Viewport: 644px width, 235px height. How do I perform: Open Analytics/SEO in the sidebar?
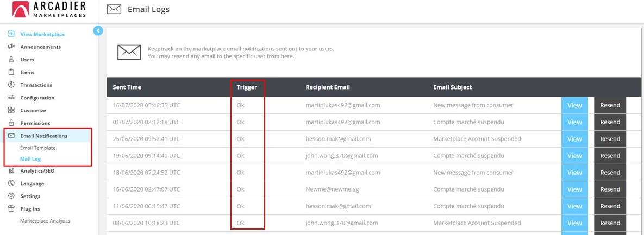click(x=37, y=170)
